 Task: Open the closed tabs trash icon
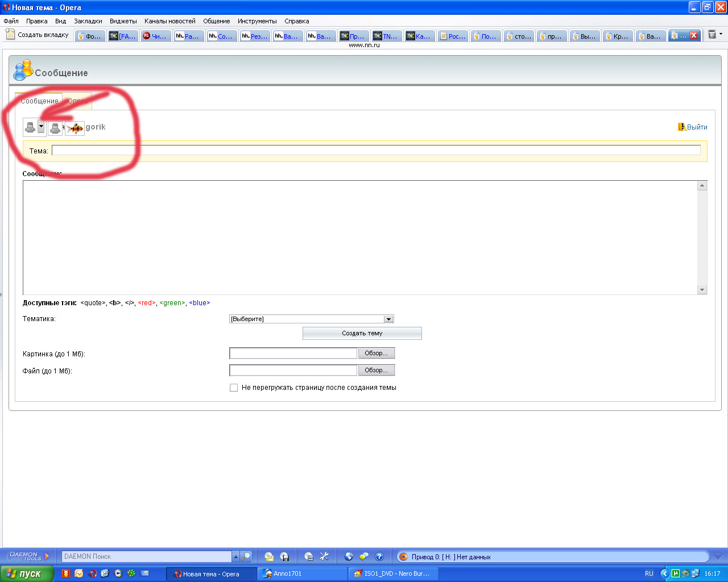coord(712,35)
